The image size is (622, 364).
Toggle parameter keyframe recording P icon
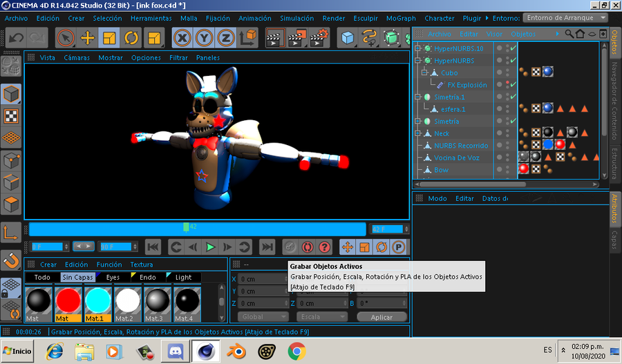coord(398,247)
